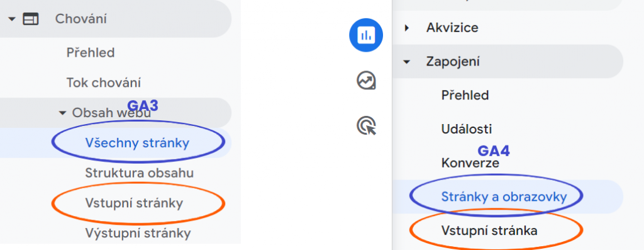Screen dimensions: 644x250
Task: Select the Obsah webu submenu label
Action: coord(112,113)
